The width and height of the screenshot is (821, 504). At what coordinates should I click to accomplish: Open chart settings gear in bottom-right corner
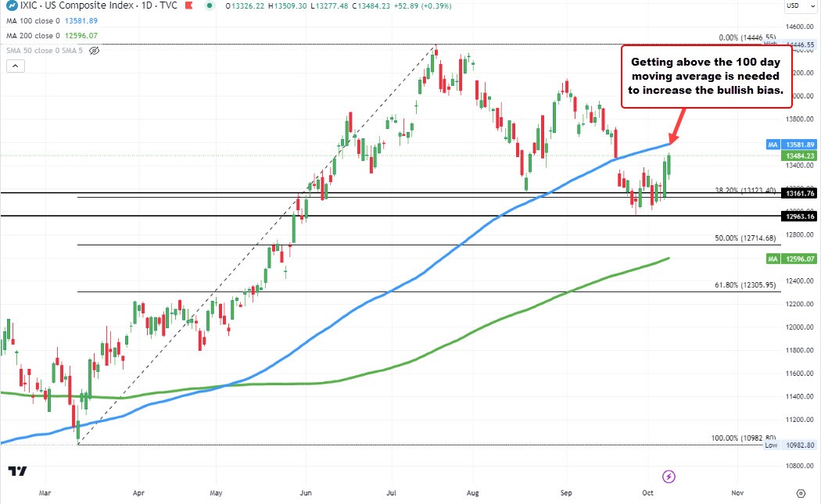[x=801, y=493]
